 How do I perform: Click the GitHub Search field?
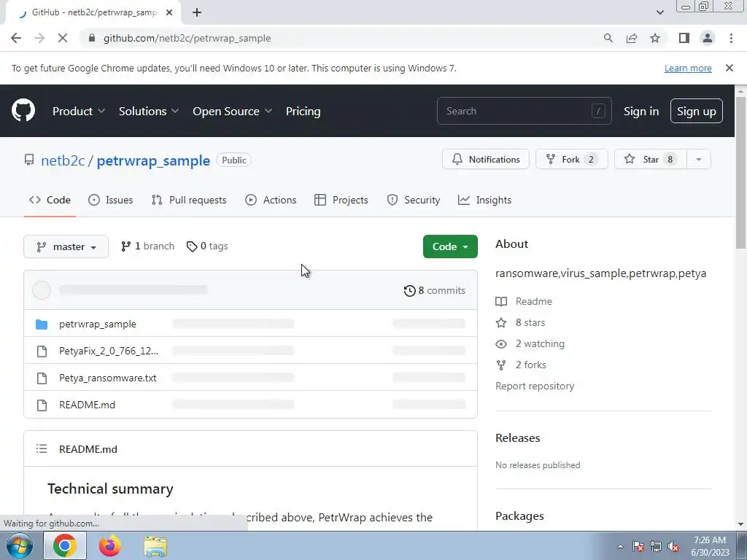524,111
